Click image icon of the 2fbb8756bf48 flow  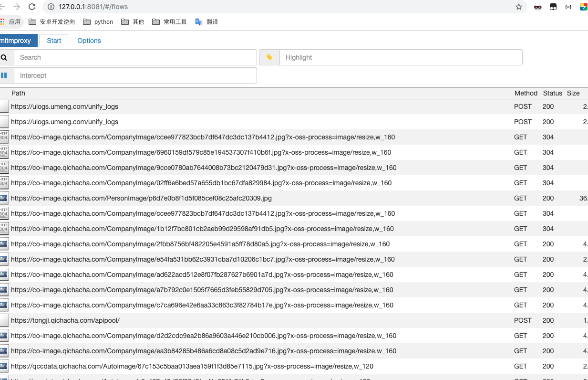[4, 244]
